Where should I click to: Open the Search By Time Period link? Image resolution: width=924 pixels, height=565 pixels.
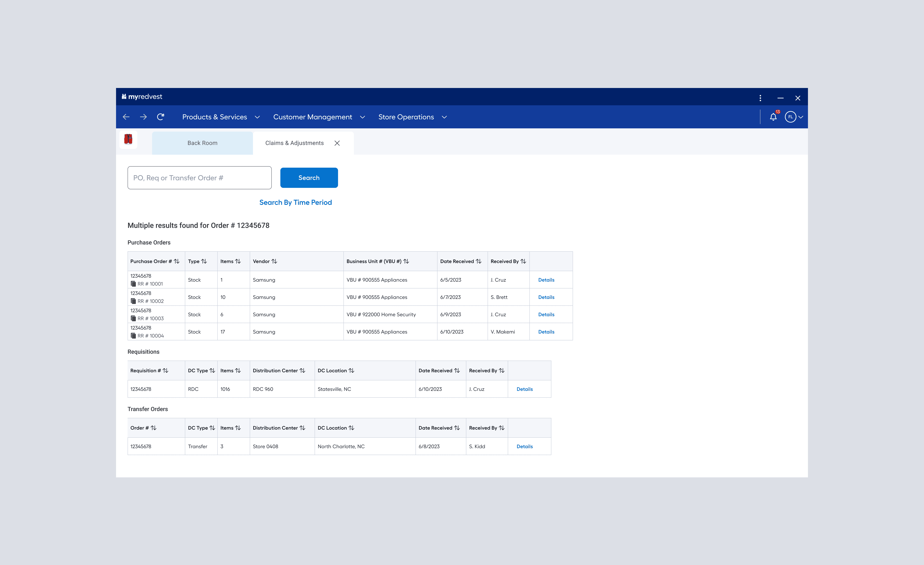tap(296, 203)
